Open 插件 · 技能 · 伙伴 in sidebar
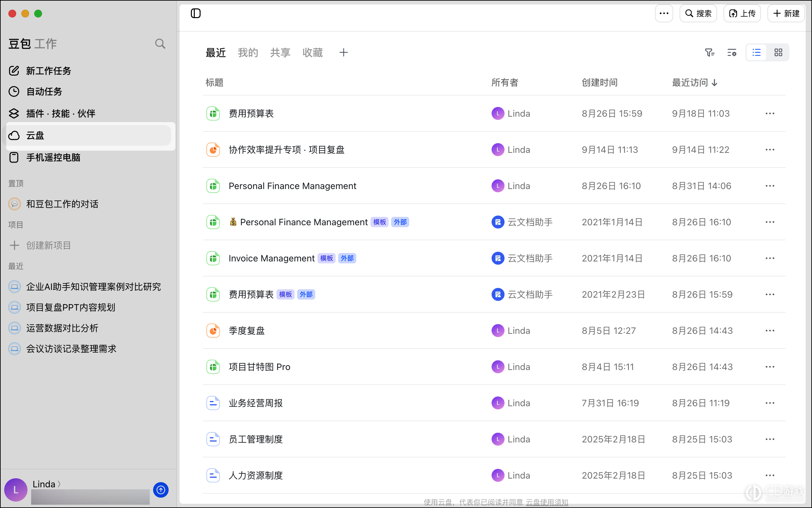The image size is (812, 508). pos(88,113)
